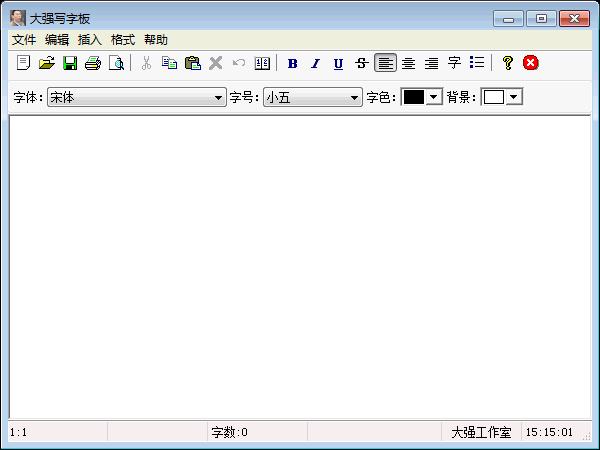This screenshot has width=600, height=450.
Task: Maximize the 大强写字板 window
Action: click(x=541, y=18)
